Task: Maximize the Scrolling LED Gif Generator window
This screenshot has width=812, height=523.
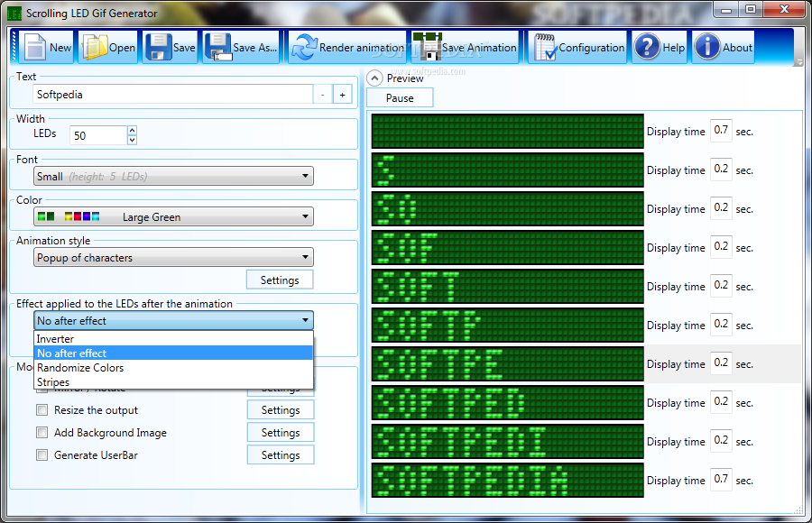Action: coord(751,10)
